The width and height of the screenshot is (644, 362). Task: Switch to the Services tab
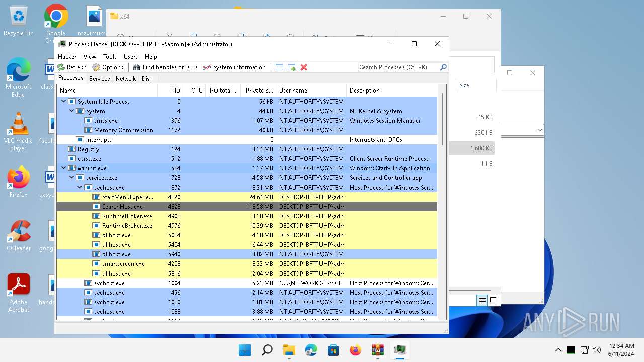coord(99,79)
